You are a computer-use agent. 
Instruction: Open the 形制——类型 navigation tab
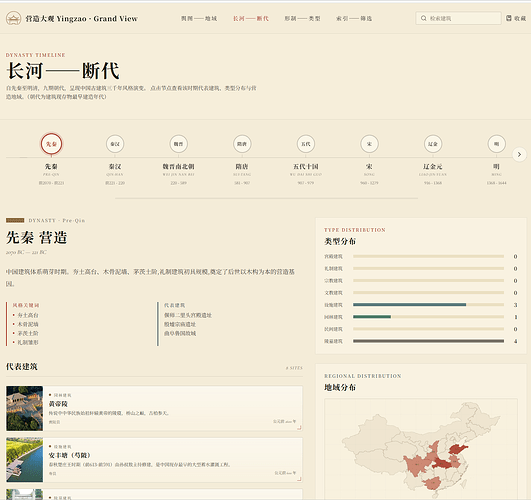pyautogui.click(x=302, y=18)
